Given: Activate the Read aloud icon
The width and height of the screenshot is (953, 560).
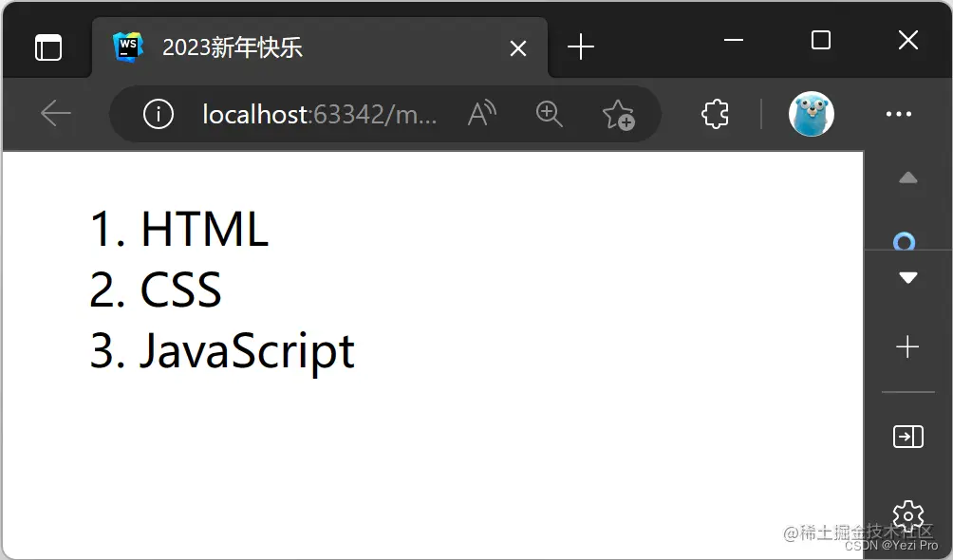Looking at the screenshot, I should point(482,114).
